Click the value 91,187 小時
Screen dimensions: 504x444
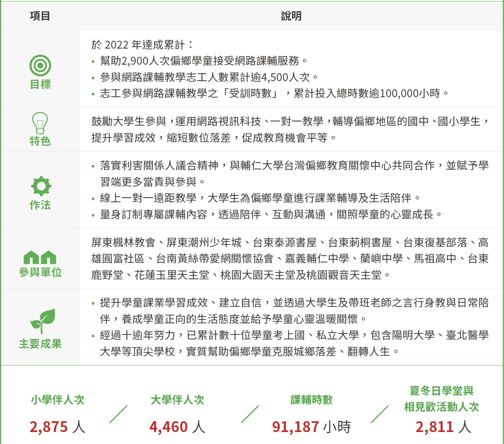312,427
